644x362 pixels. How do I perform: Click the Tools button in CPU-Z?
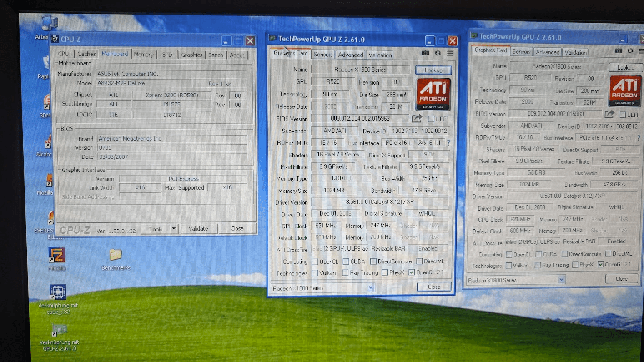[156, 229]
